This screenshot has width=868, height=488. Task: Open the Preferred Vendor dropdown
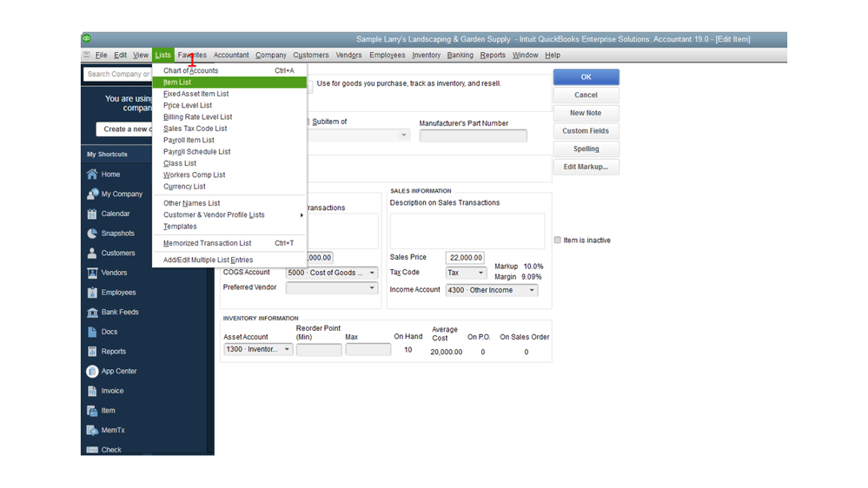tap(372, 287)
